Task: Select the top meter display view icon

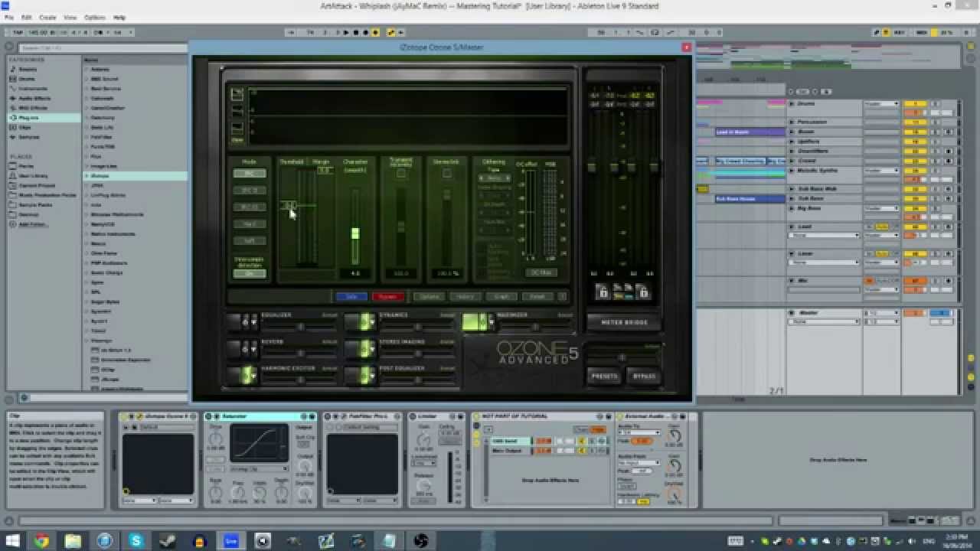Action: [x=237, y=95]
